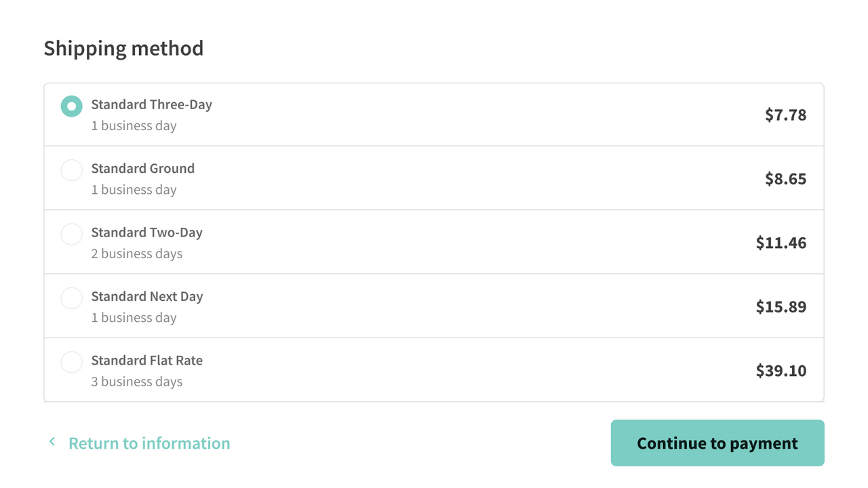Select the Standard Ground radio button

tap(71, 170)
